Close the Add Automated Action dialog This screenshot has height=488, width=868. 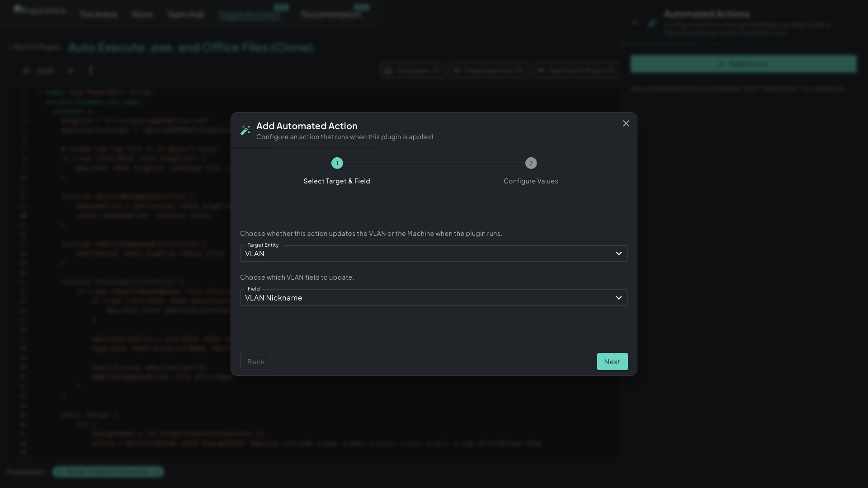click(626, 123)
